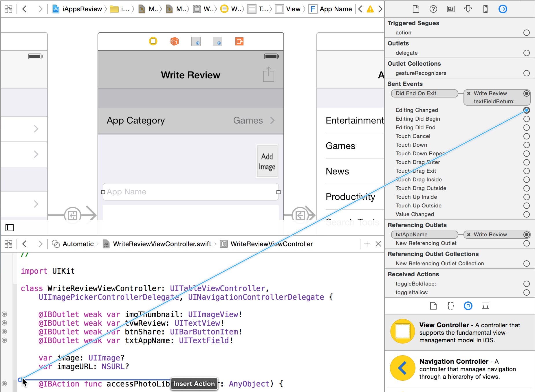The height and width of the screenshot is (392, 535).
Task: Remove the txtAppName outlet connection with x
Action: [469, 235]
